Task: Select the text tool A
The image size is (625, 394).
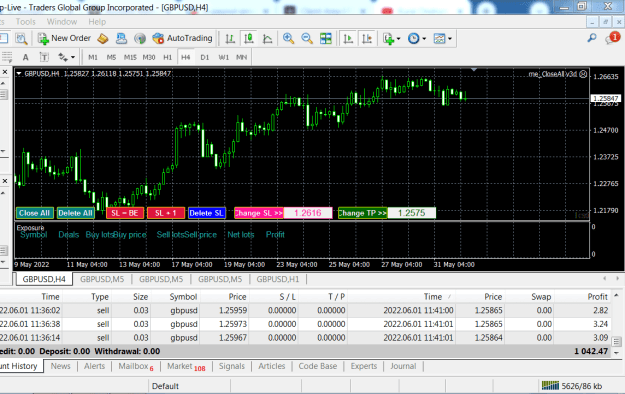Action: click(x=25, y=57)
